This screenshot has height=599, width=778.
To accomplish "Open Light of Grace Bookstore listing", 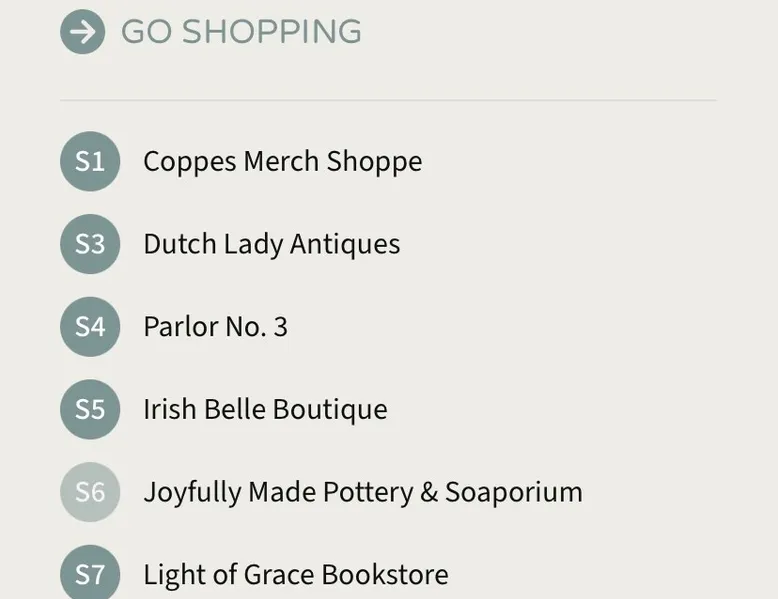I will pyautogui.click(x=296, y=575).
